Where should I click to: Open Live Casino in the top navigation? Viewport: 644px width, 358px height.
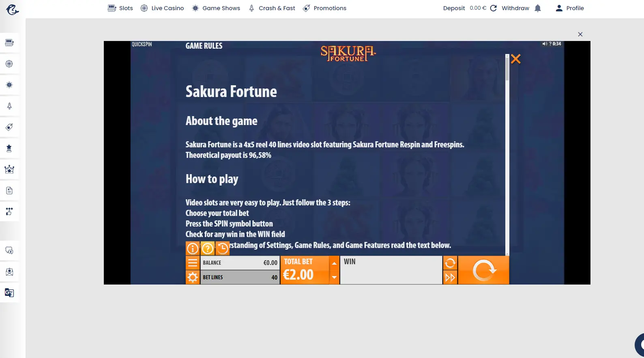click(x=162, y=8)
